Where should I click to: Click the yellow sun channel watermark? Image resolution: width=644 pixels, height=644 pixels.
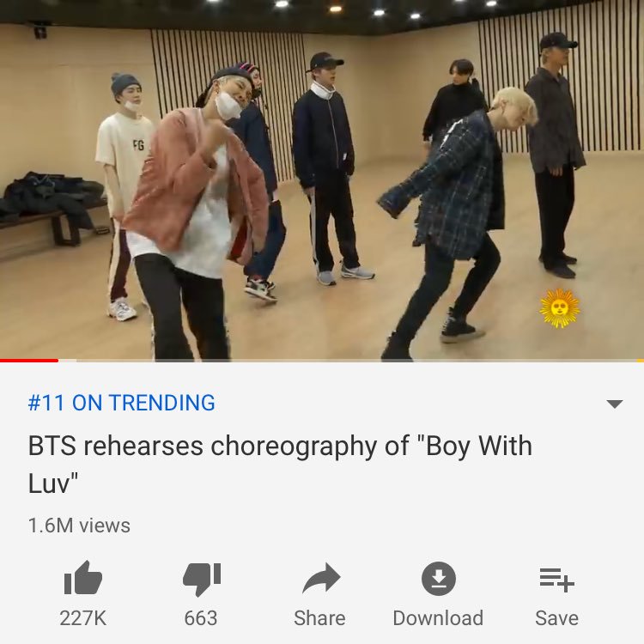point(559,308)
